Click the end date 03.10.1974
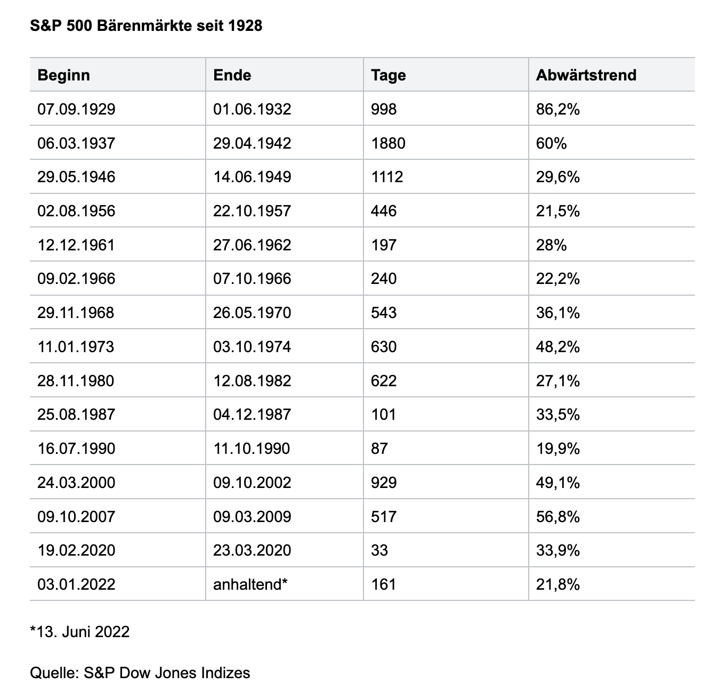728x700 pixels. tap(252, 346)
